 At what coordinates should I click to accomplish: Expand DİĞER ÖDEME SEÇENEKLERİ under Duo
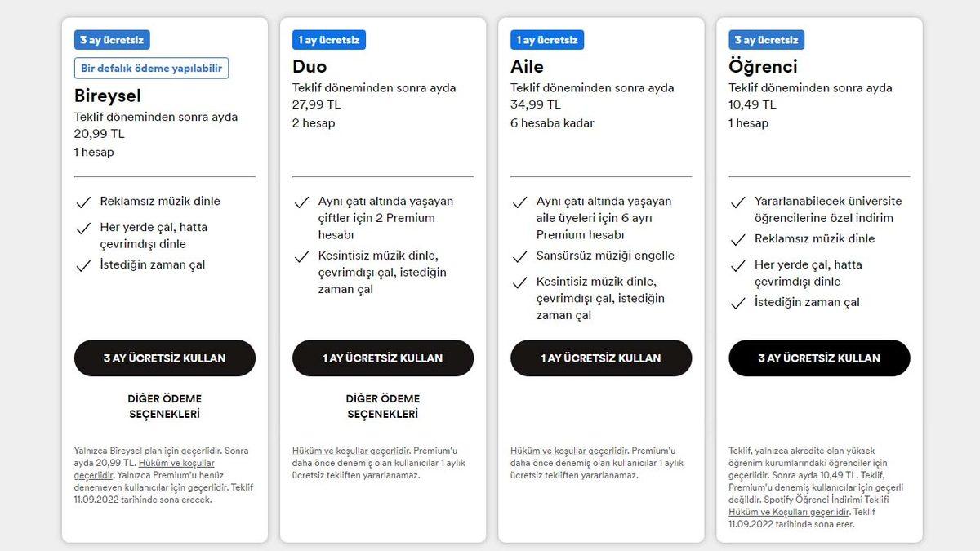coord(383,406)
